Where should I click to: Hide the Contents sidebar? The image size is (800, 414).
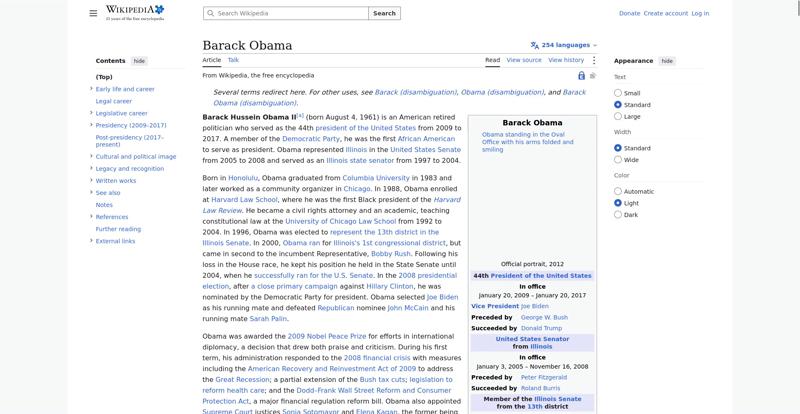pos(139,61)
